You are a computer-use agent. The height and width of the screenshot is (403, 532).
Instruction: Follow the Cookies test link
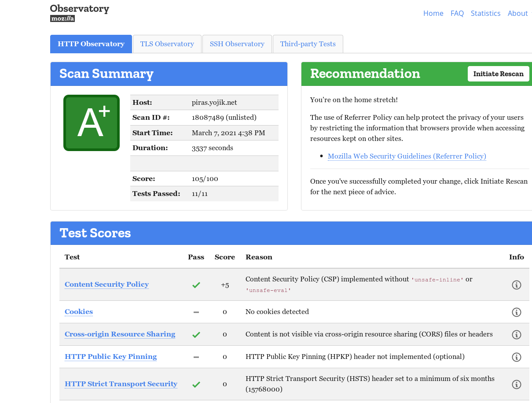pyautogui.click(x=78, y=312)
